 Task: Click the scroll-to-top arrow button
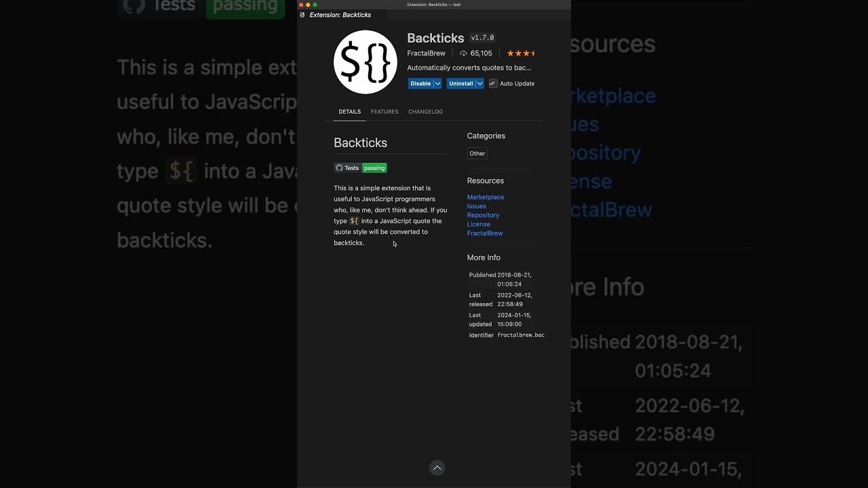click(437, 468)
